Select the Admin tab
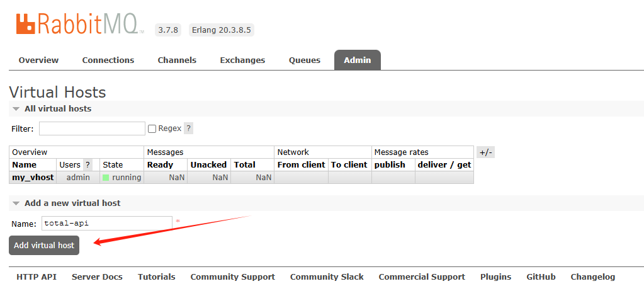Screen dimensions: 644x291 point(358,60)
